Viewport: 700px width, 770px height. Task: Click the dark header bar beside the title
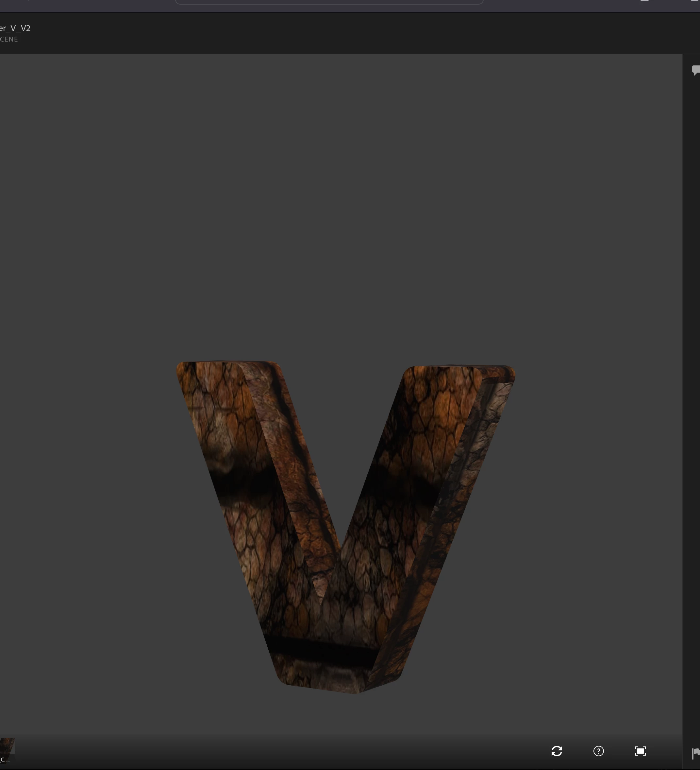coord(343,34)
